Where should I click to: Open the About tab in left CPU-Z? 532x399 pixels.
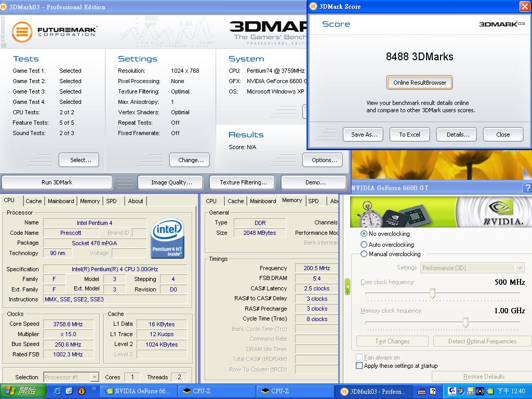pos(136,201)
